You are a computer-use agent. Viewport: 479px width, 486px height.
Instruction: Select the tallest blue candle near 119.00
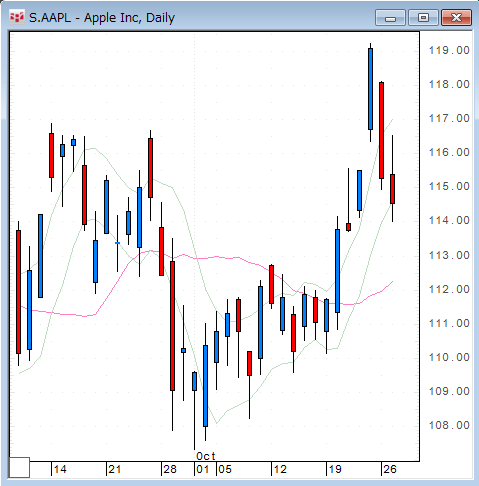tap(370, 89)
